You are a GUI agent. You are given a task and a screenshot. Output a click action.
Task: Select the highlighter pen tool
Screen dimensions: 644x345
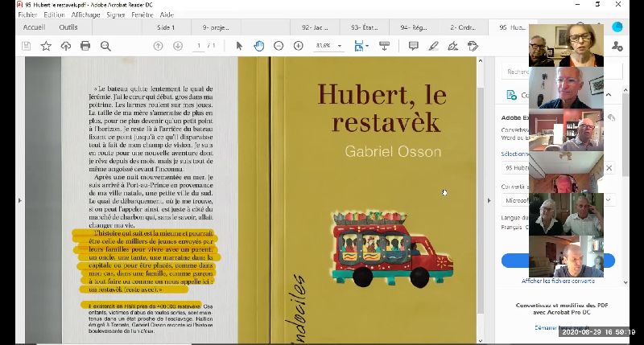(x=433, y=46)
